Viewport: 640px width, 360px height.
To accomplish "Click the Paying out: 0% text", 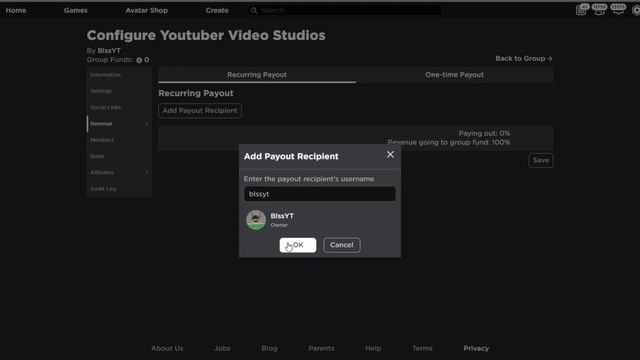I will [484, 133].
